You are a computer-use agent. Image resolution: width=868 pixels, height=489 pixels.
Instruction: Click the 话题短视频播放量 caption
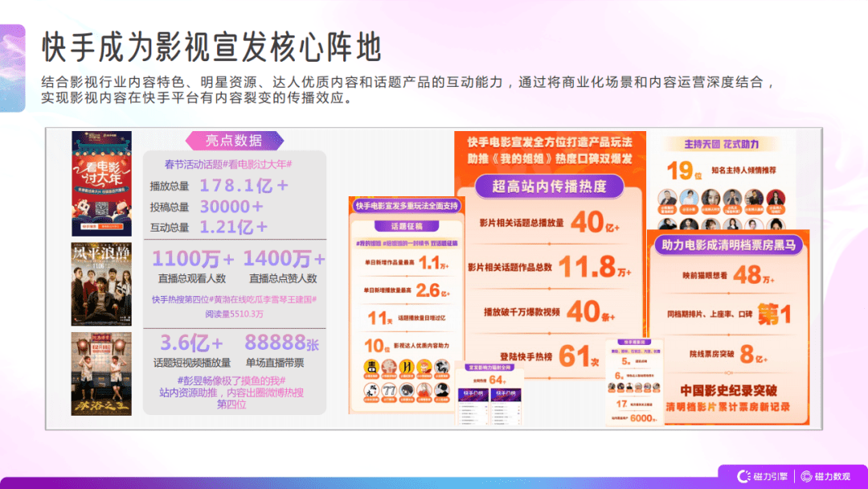pos(192,364)
